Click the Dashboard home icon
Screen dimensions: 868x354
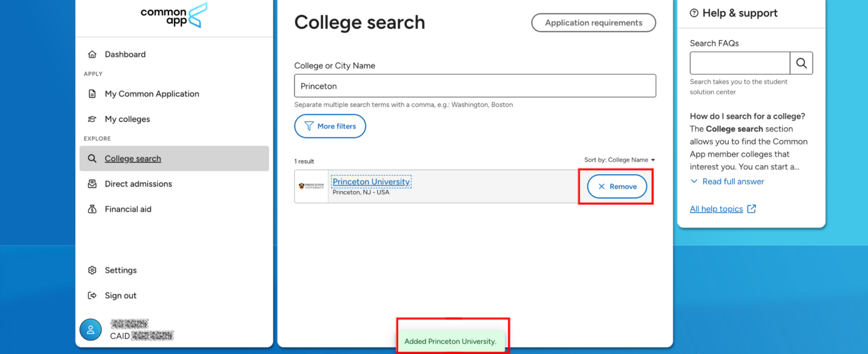point(92,54)
